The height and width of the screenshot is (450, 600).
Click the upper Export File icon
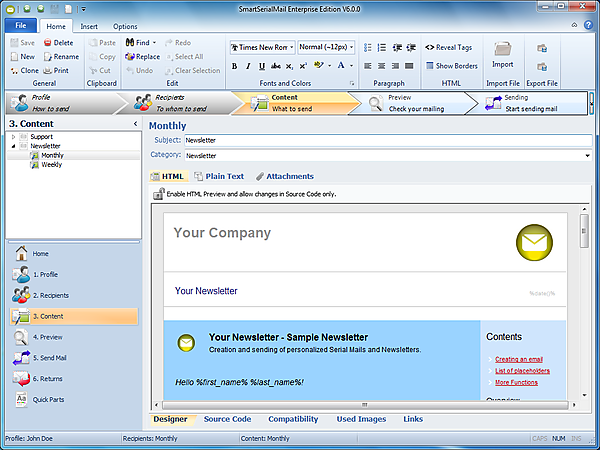(542, 48)
